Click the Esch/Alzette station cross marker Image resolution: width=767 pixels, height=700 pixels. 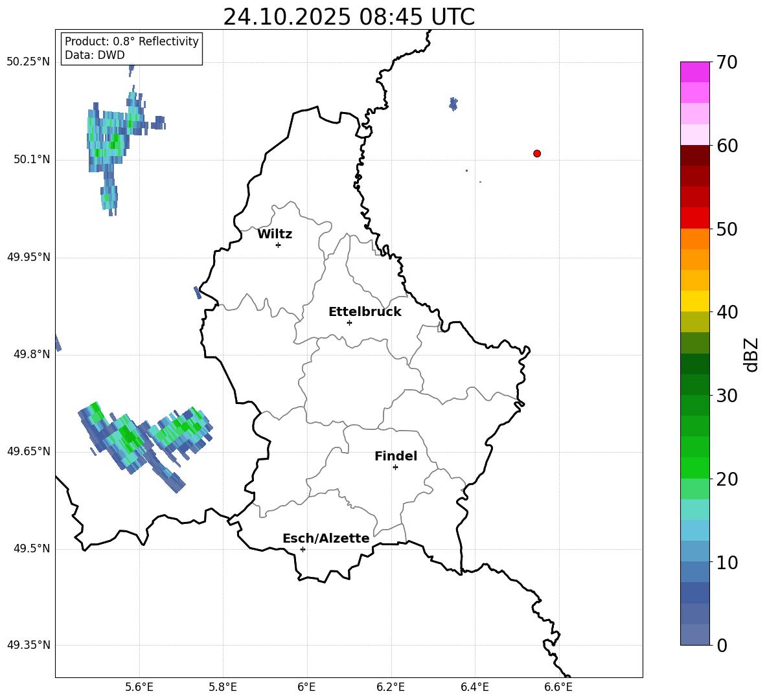click(x=303, y=549)
